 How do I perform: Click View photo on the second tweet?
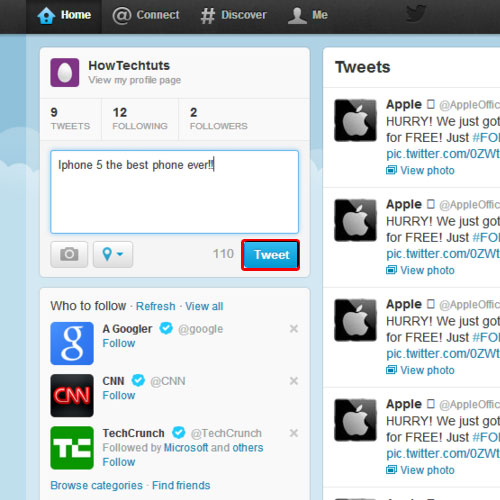pyautogui.click(x=420, y=270)
